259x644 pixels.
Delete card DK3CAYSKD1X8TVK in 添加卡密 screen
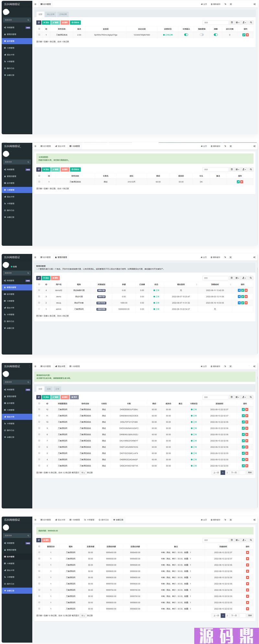click(x=247, y=466)
